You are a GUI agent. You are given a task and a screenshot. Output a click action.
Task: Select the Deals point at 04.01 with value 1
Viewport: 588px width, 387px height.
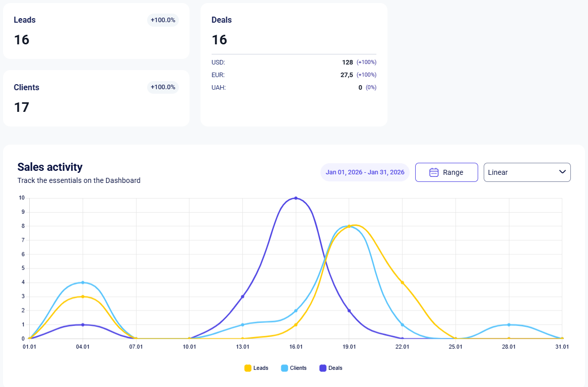[83, 325]
